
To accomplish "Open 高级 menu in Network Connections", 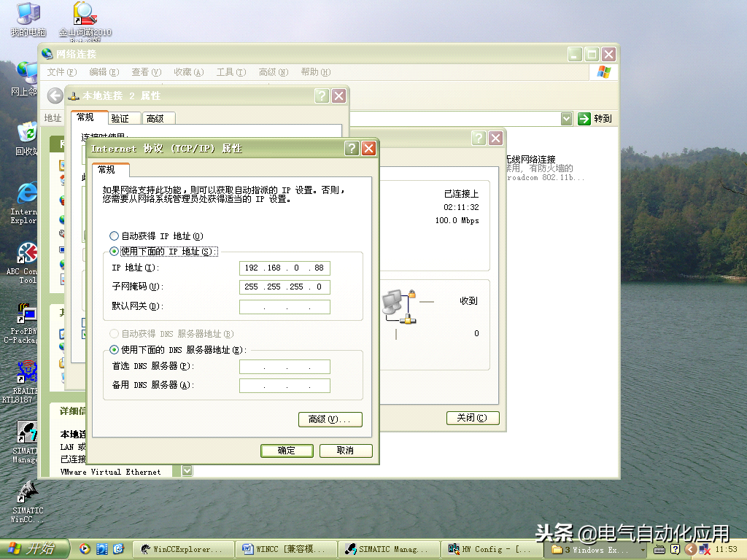I will (x=274, y=72).
